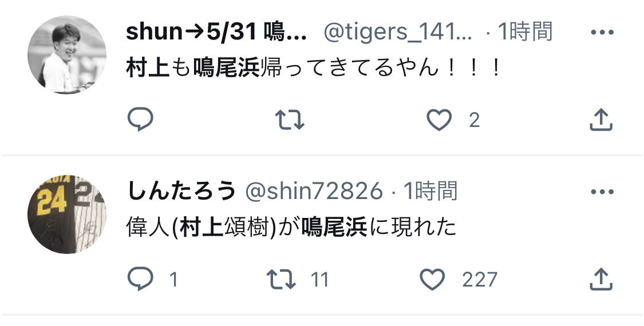Screen dimensions: 644x326
Task: Open しんたろう's jersey avatar
Action: (67, 214)
